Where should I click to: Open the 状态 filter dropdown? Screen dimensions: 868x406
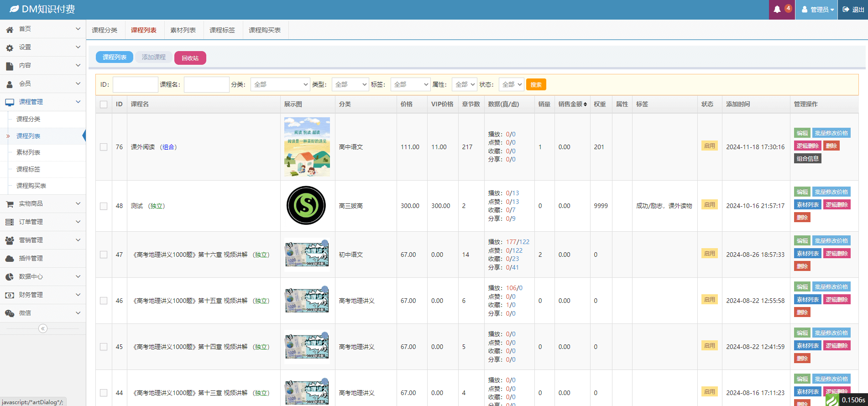point(511,84)
